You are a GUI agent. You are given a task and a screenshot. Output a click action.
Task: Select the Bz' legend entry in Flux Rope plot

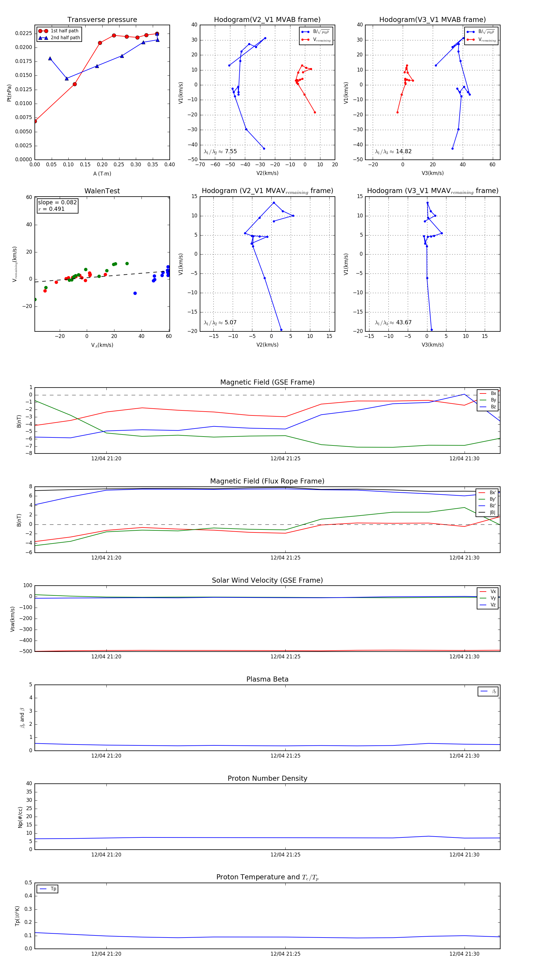[x=487, y=506]
